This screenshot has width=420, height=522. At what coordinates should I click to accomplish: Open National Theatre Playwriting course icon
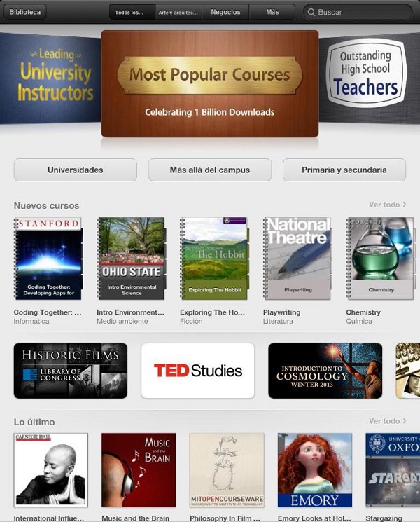click(297, 259)
